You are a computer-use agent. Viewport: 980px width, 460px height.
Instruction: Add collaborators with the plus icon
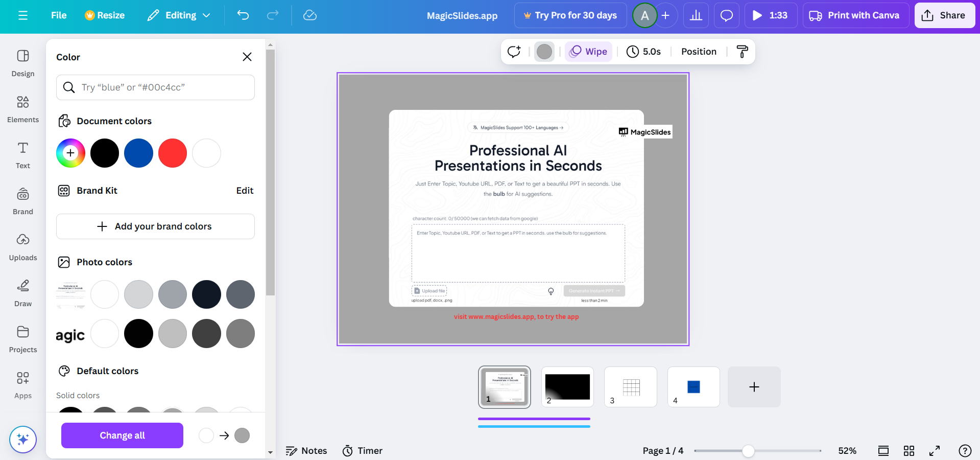click(x=665, y=15)
